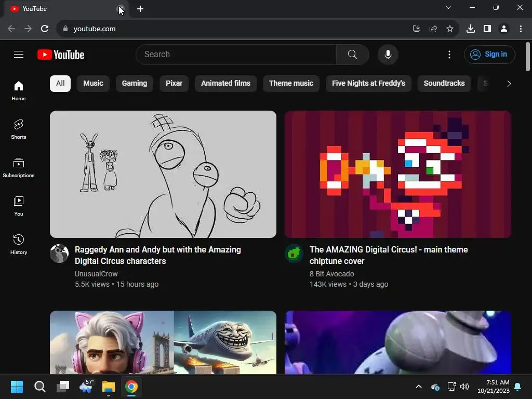The height and width of the screenshot is (399, 532).
Task: Click into the Search input field
Action: 236,54
